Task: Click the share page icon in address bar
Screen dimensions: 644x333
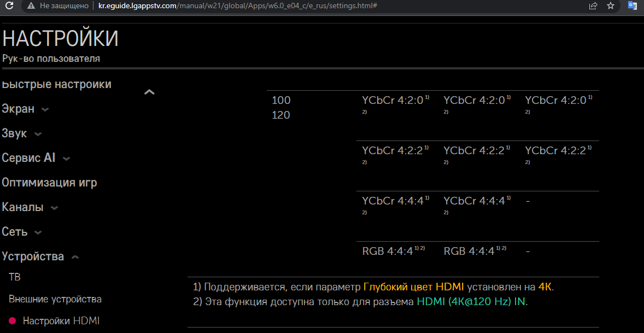Action: coord(593,6)
